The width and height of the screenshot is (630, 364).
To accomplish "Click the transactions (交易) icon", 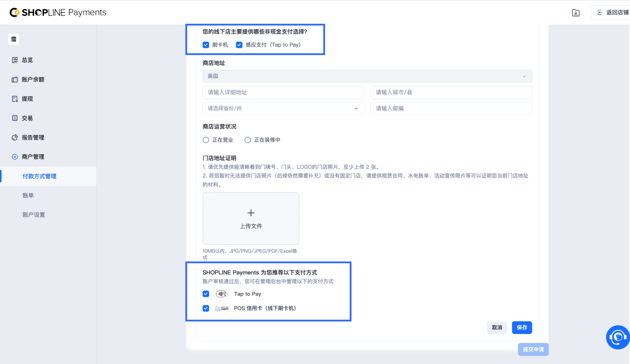I will pyautogui.click(x=15, y=118).
